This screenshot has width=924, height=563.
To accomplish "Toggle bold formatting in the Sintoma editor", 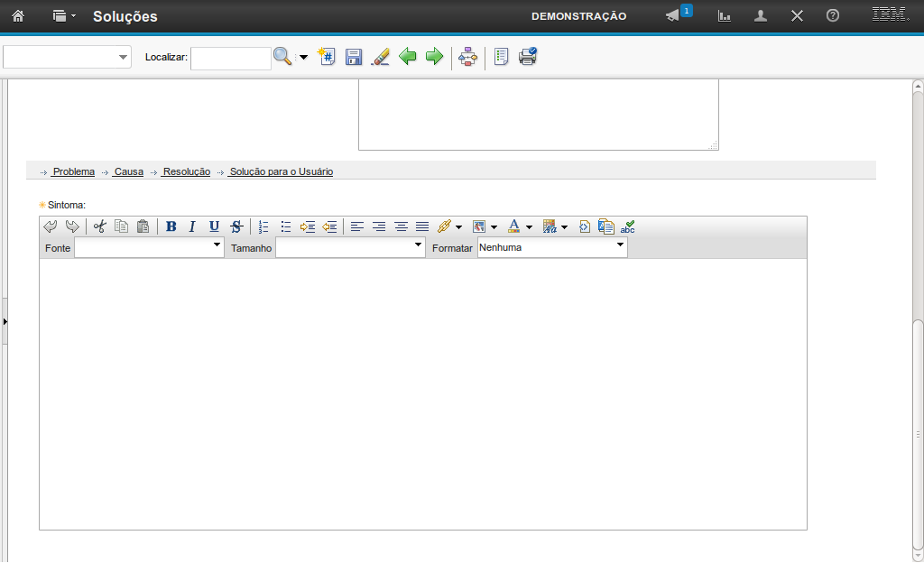I will (171, 226).
